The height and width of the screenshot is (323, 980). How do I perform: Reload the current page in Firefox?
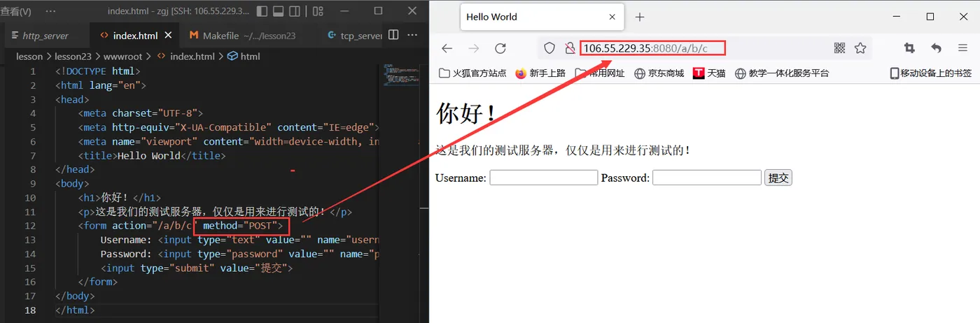500,48
